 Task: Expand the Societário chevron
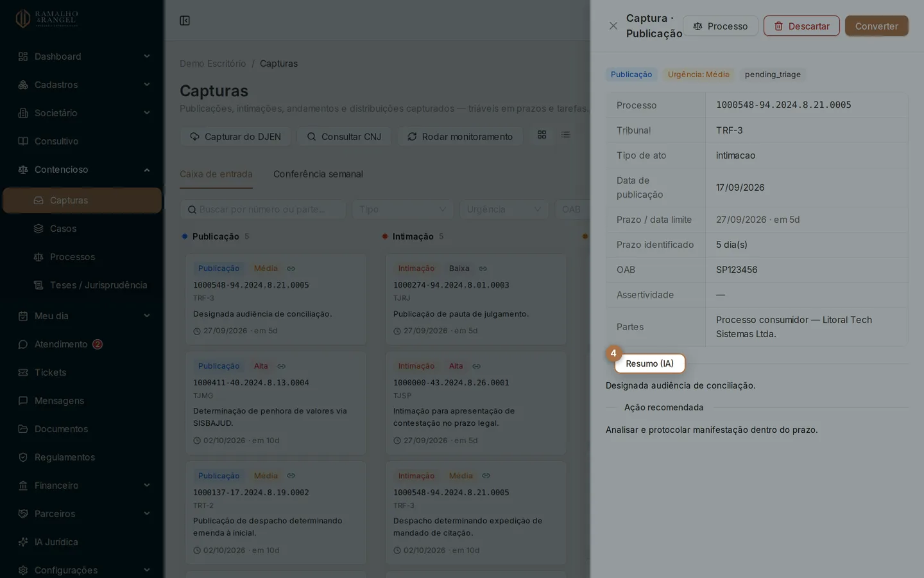pyautogui.click(x=147, y=113)
